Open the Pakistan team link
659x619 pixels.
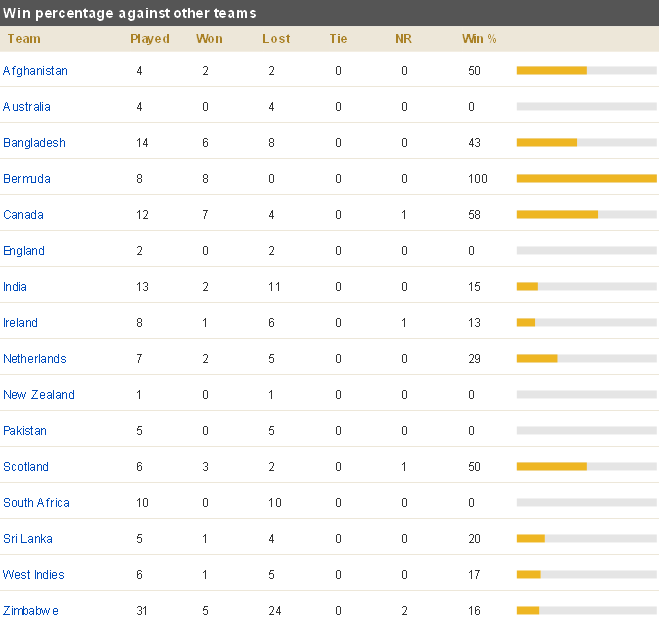point(25,431)
